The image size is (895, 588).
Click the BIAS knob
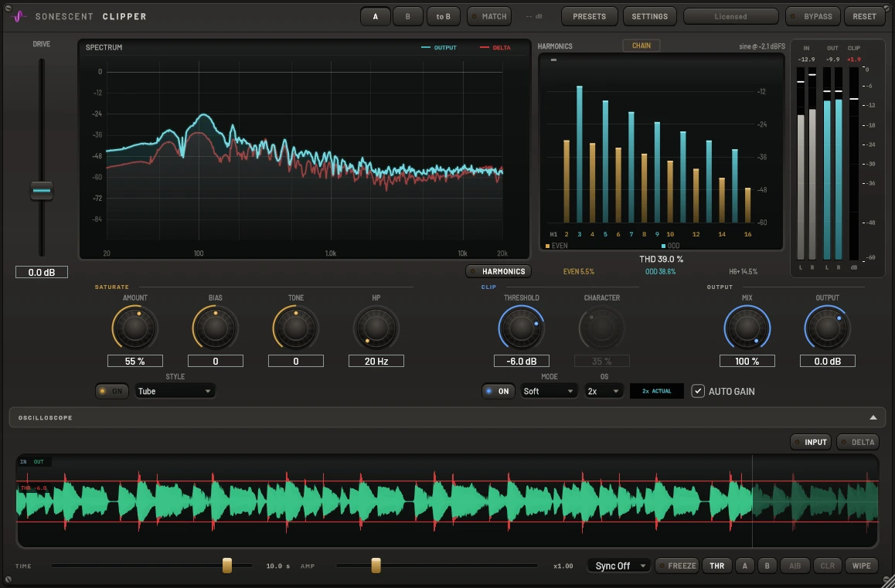[215, 328]
